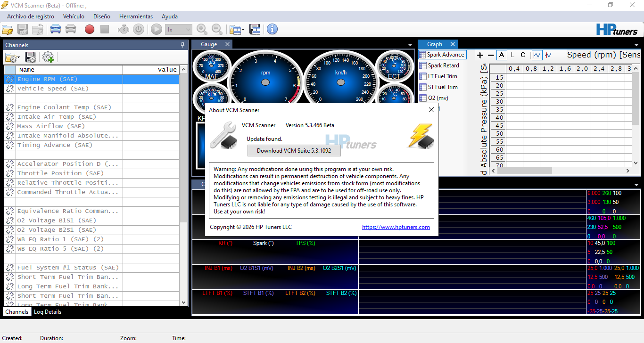Open the 1x playback speed dropdown
This screenshot has width=644, height=343.
click(x=179, y=29)
